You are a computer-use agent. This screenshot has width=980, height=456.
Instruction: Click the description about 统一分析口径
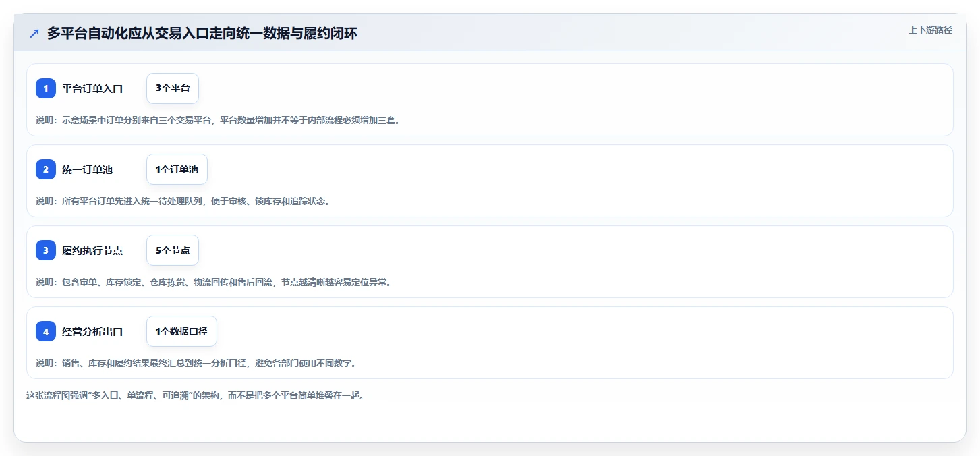click(196, 363)
